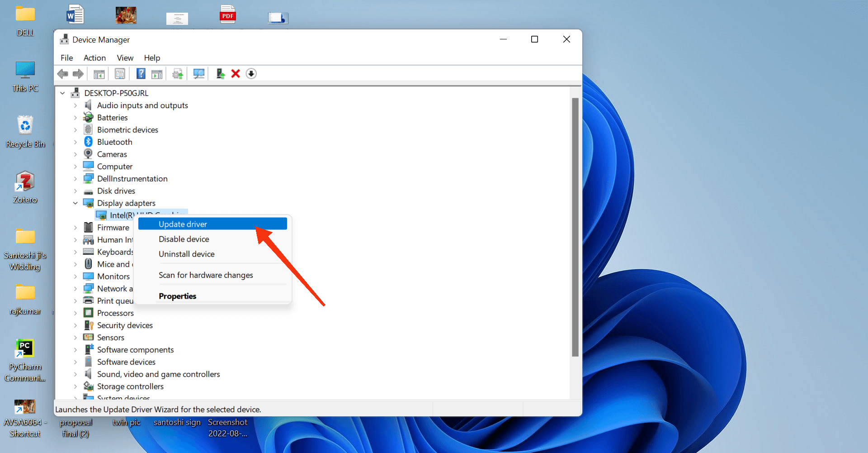Choose Update driver from context menu
The width and height of the screenshot is (868, 453).
point(212,224)
